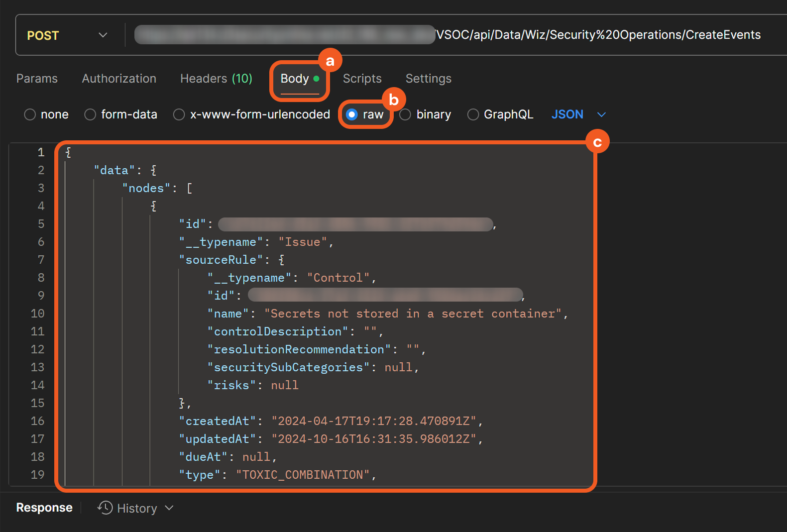Open the Headers (10) tab

216,79
